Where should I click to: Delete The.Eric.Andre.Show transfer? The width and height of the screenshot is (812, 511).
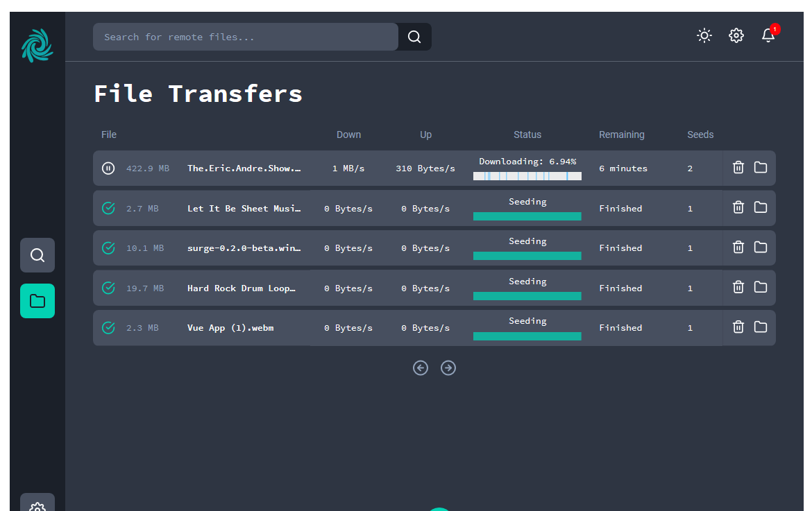pos(738,168)
